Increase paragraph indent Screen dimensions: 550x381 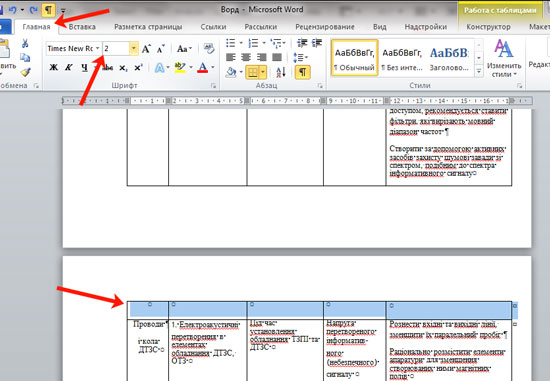(x=317, y=43)
